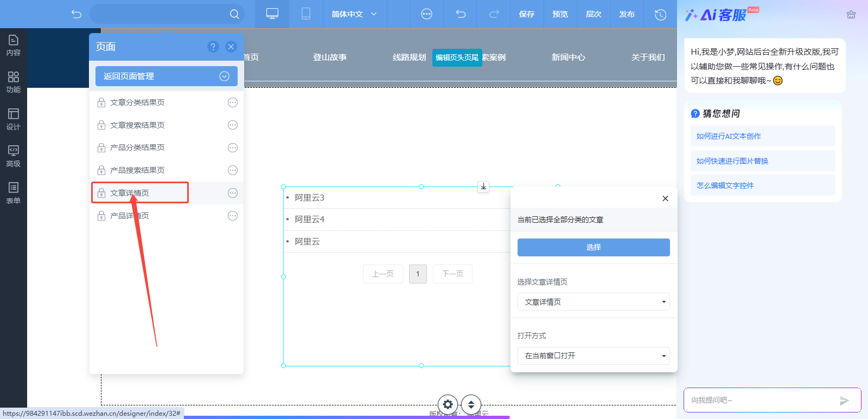Click the AI客服 panel top-right icon
Screen dimensions: 868x419
tap(851, 15)
